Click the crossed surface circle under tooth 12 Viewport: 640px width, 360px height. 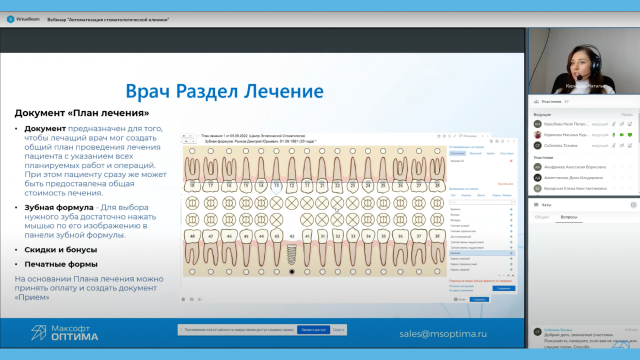click(x=291, y=203)
